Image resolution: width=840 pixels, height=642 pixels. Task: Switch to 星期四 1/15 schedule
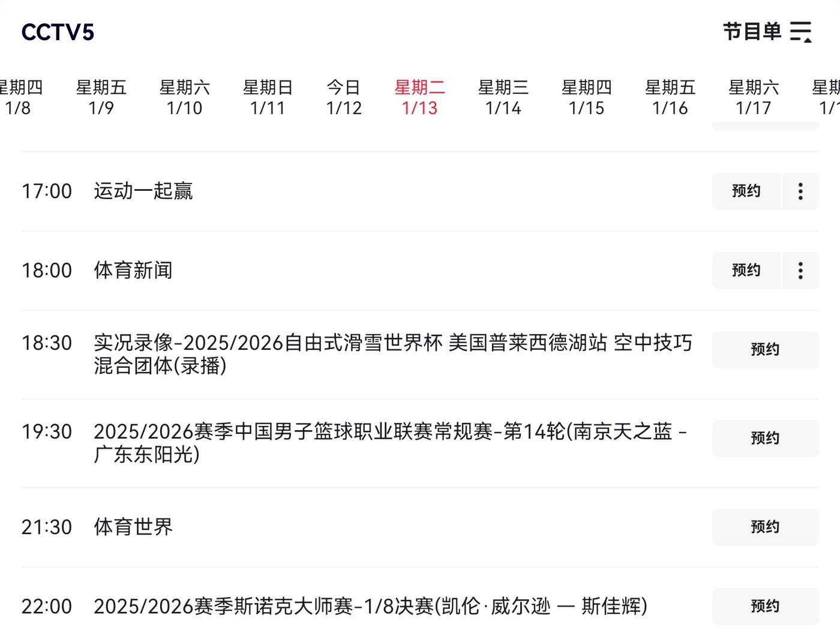click(x=586, y=98)
